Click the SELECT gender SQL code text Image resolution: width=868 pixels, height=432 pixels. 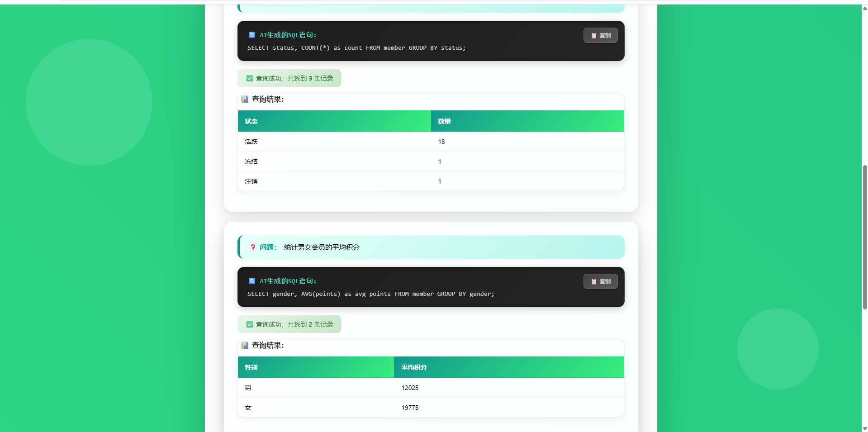(370, 294)
